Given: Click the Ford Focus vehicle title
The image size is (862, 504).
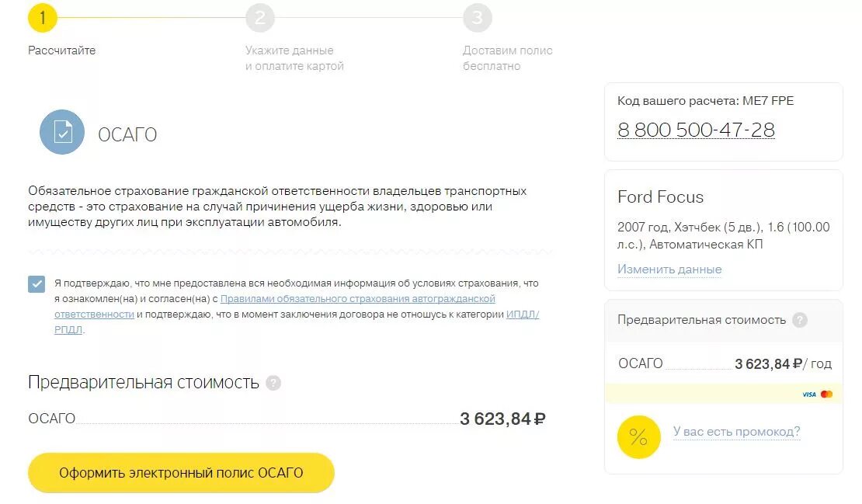Looking at the screenshot, I should (660, 196).
